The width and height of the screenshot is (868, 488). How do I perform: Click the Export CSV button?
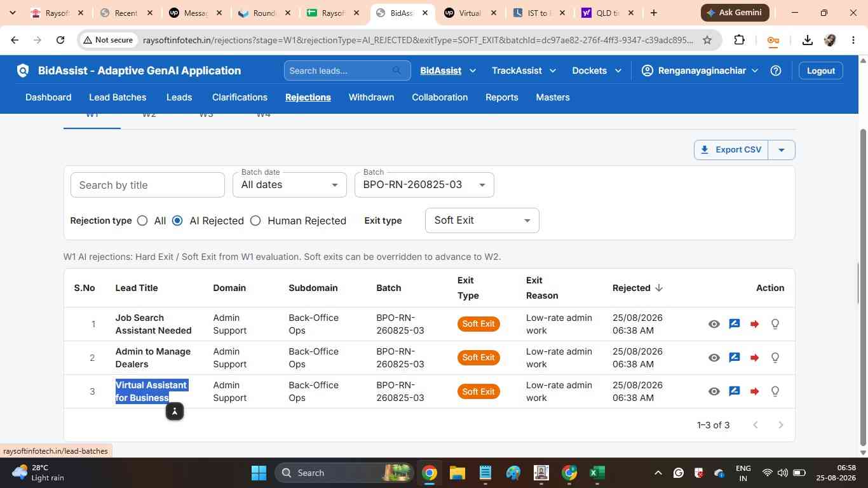click(731, 150)
